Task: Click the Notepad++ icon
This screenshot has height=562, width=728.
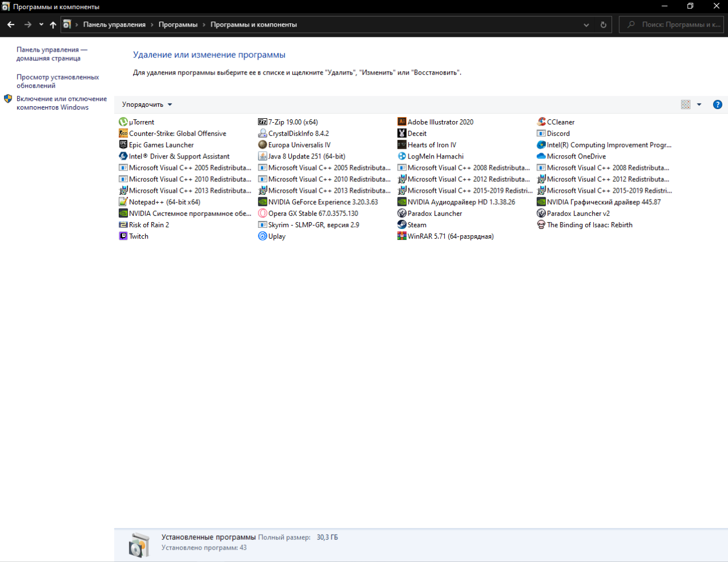Action: click(x=123, y=202)
